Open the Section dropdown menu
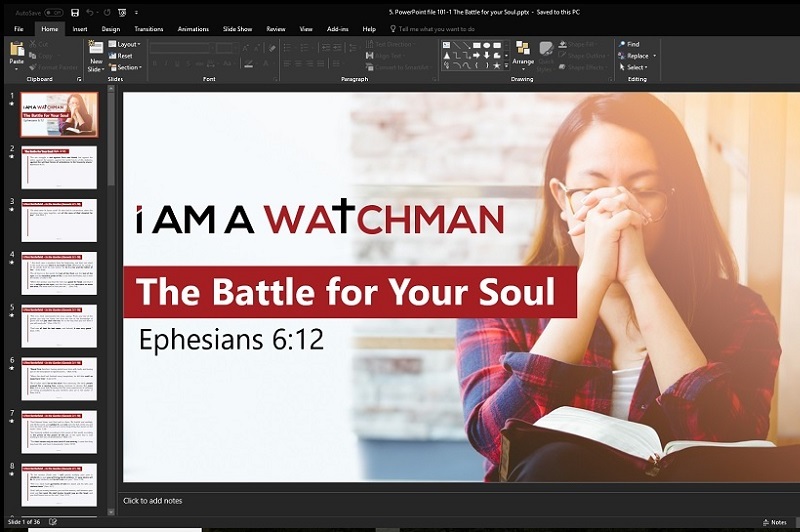800x532 pixels. (129, 68)
